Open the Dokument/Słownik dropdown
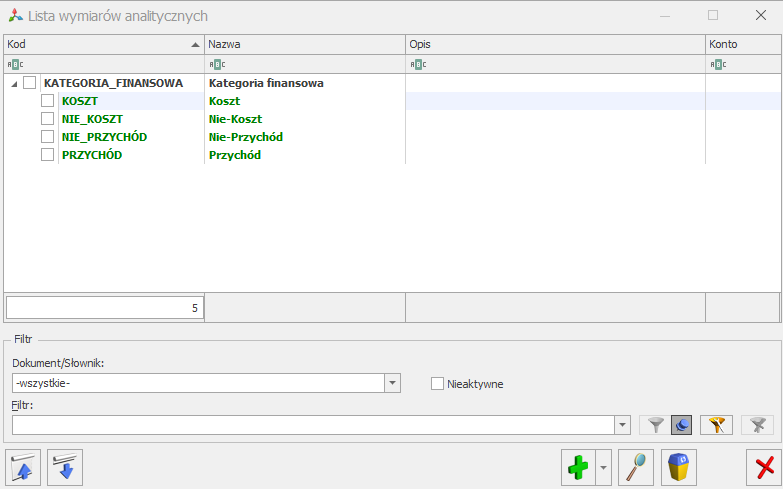Image resolution: width=783 pixels, height=489 pixels. (392, 384)
